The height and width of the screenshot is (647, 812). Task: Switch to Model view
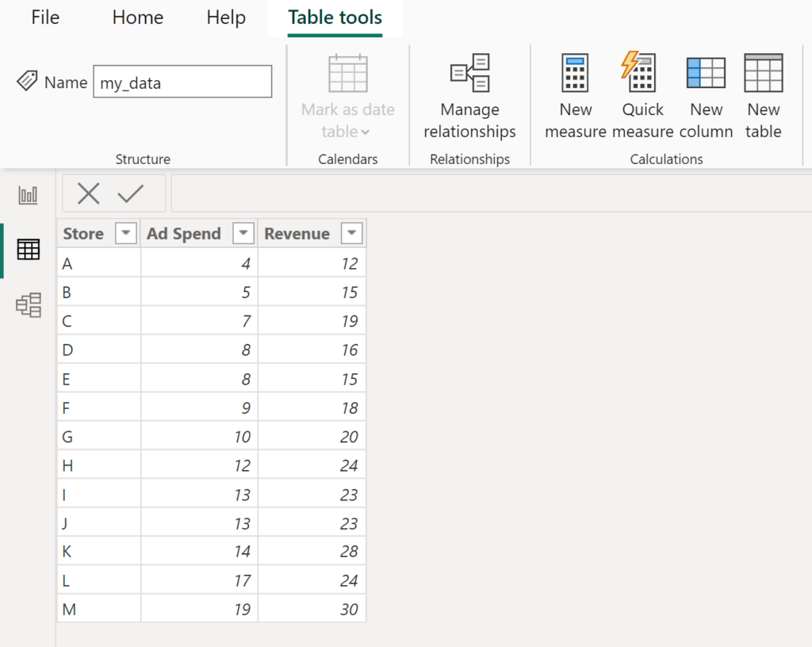[28, 304]
